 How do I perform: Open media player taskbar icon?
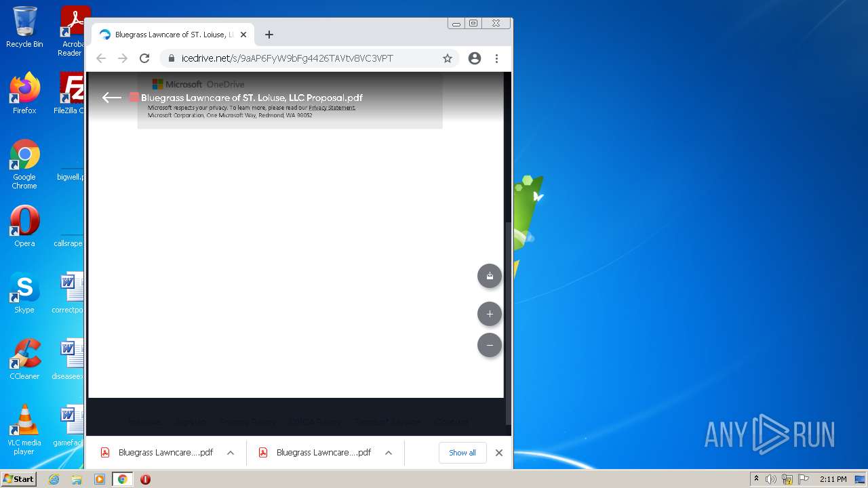[x=100, y=479]
